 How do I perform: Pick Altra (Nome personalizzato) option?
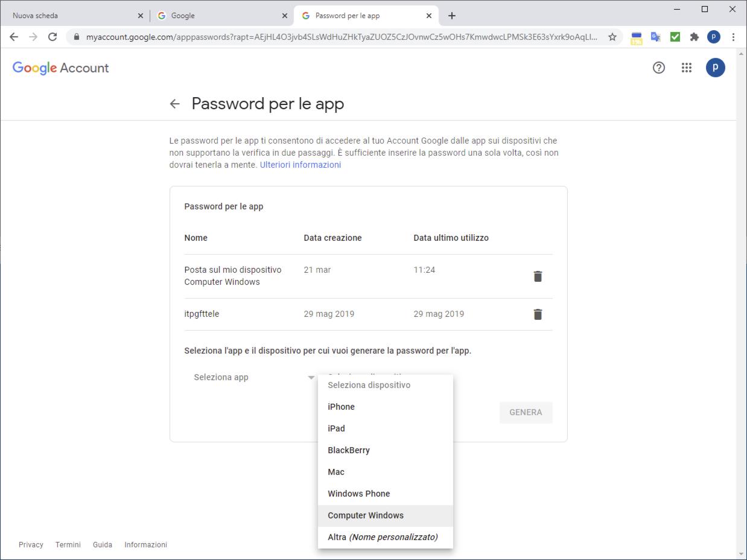point(385,537)
